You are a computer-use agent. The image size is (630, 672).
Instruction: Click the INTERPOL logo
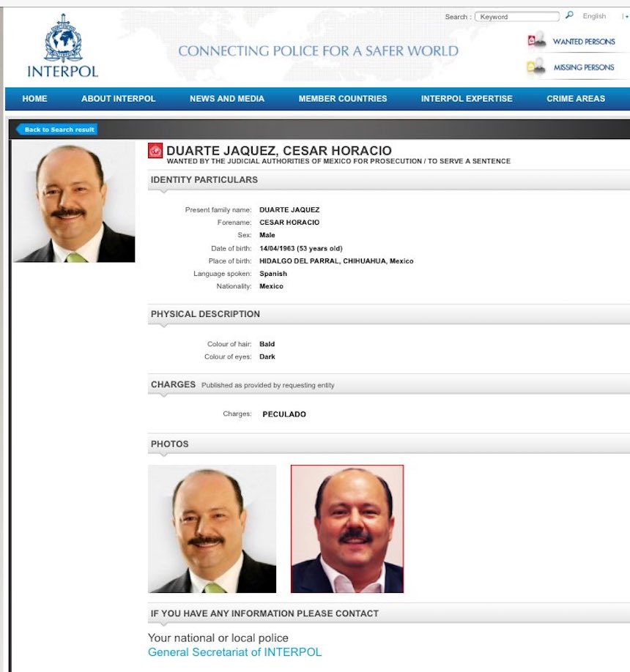(62, 46)
